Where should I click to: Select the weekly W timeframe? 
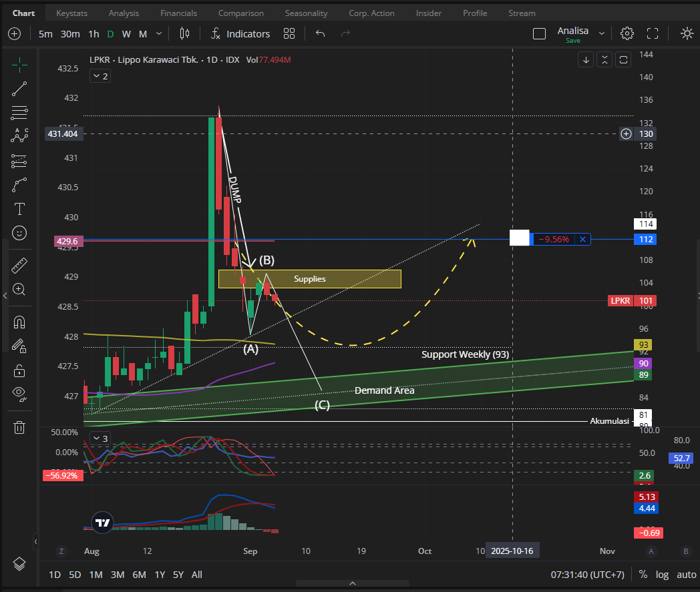click(x=126, y=34)
